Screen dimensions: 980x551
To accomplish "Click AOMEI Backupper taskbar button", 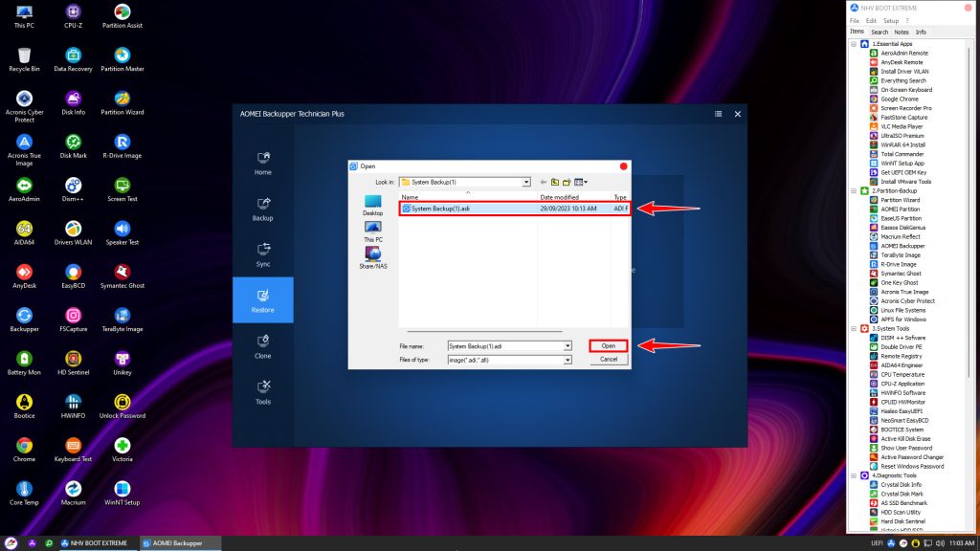I will (x=180, y=543).
